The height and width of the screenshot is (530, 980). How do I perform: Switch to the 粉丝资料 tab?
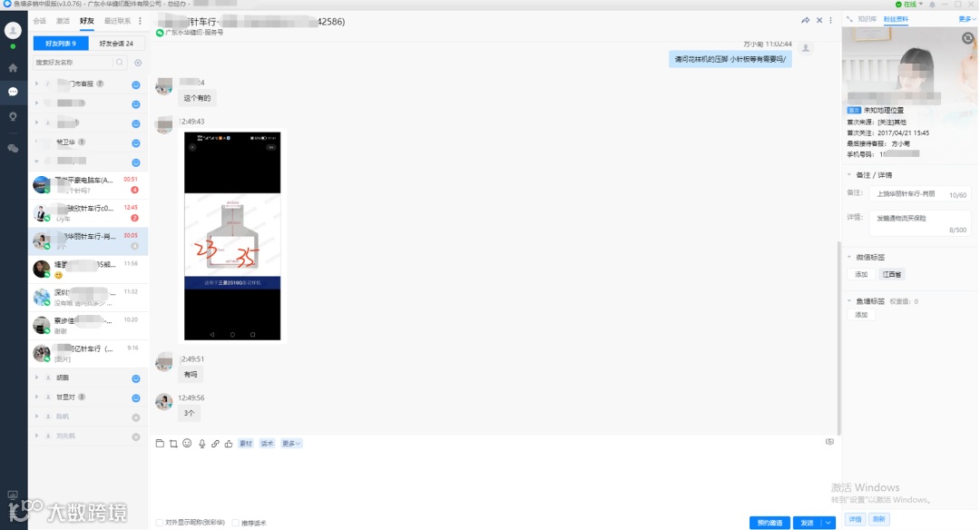896,19
